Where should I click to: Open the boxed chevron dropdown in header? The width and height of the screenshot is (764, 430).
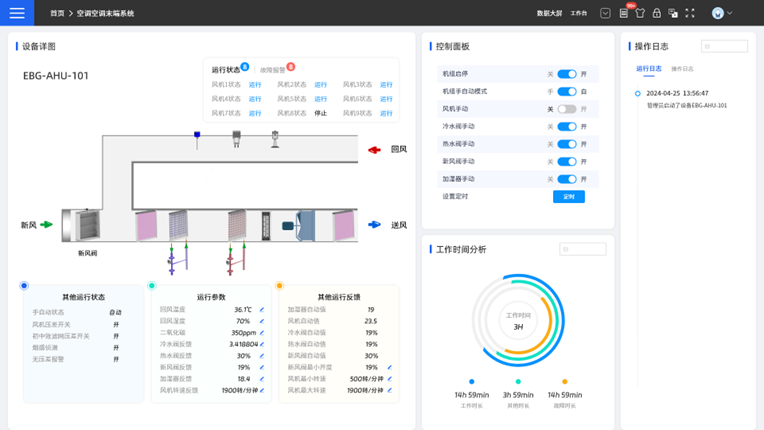click(x=605, y=13)
